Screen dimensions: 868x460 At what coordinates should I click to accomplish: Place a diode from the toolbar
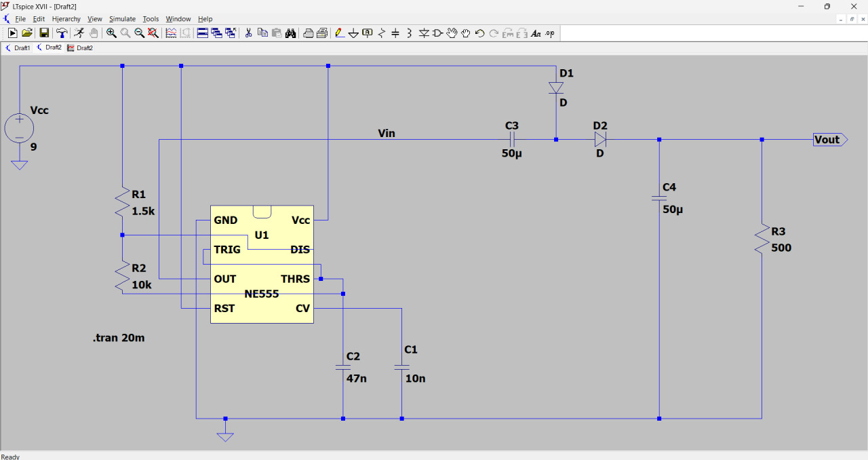point(425,33)
